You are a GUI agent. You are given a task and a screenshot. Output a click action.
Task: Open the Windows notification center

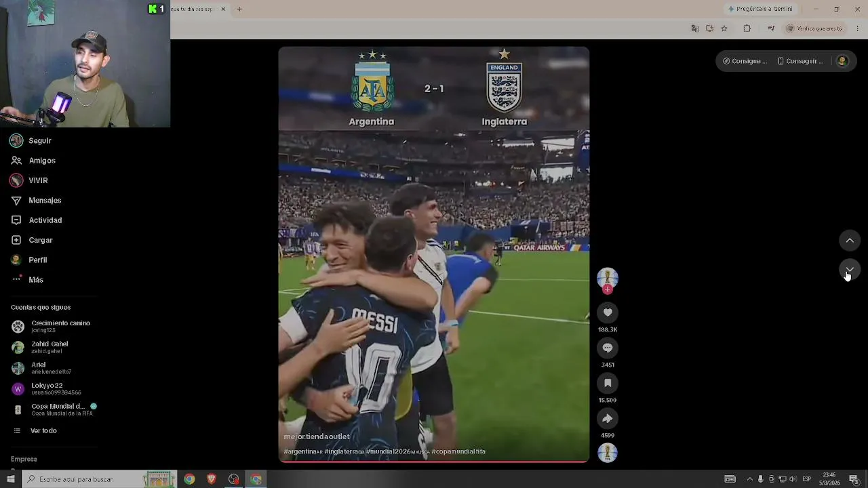click(854, 479)
